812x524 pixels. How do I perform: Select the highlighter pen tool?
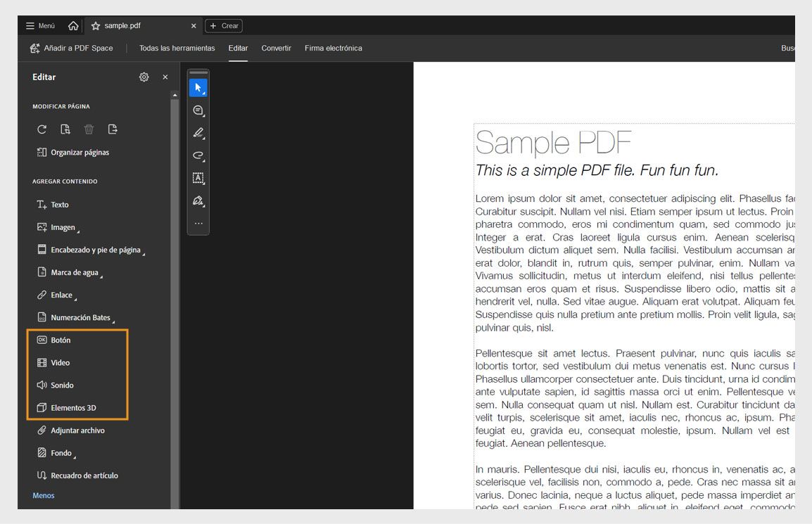pos(198,133)
